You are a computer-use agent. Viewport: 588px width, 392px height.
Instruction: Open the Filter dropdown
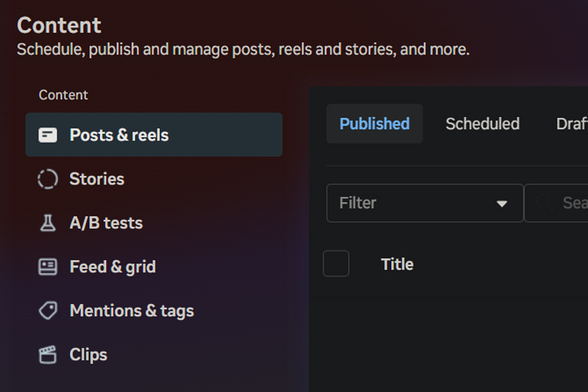pos(415,203)
